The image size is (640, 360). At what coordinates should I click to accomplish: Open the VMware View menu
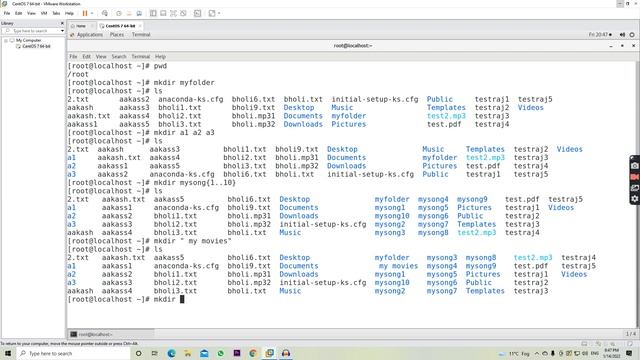31,13
